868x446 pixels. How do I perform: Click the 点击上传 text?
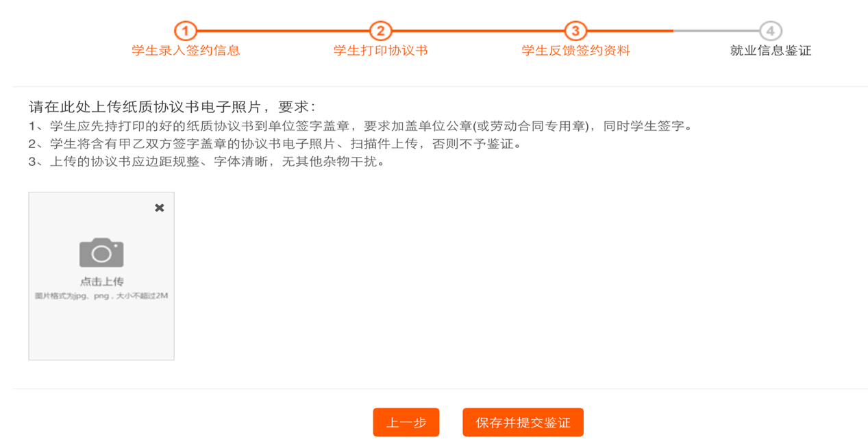pos(101,282)
